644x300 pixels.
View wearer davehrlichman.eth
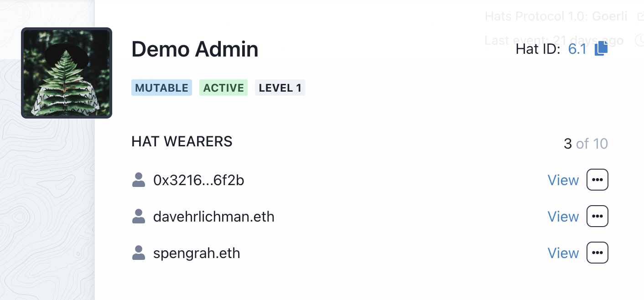click(563, 217)
